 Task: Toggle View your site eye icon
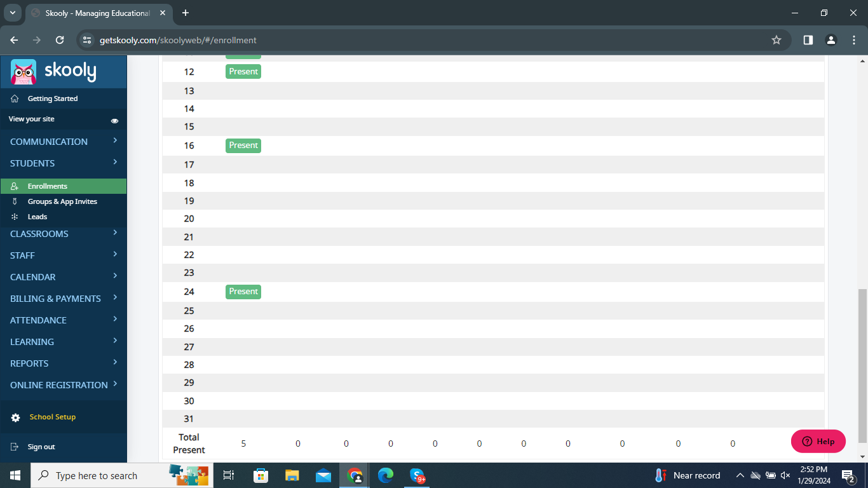115,120
